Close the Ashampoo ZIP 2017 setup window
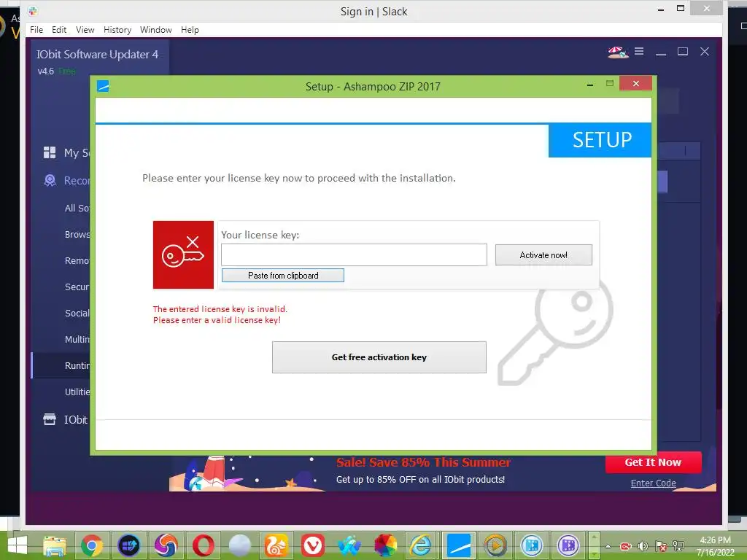Viewport: 747px width, 560px height. pyautogui.click(x=636, y=83)
